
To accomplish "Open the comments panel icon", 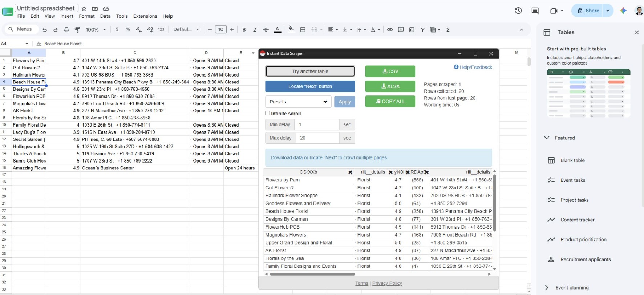I will click(x=535, y=11).
